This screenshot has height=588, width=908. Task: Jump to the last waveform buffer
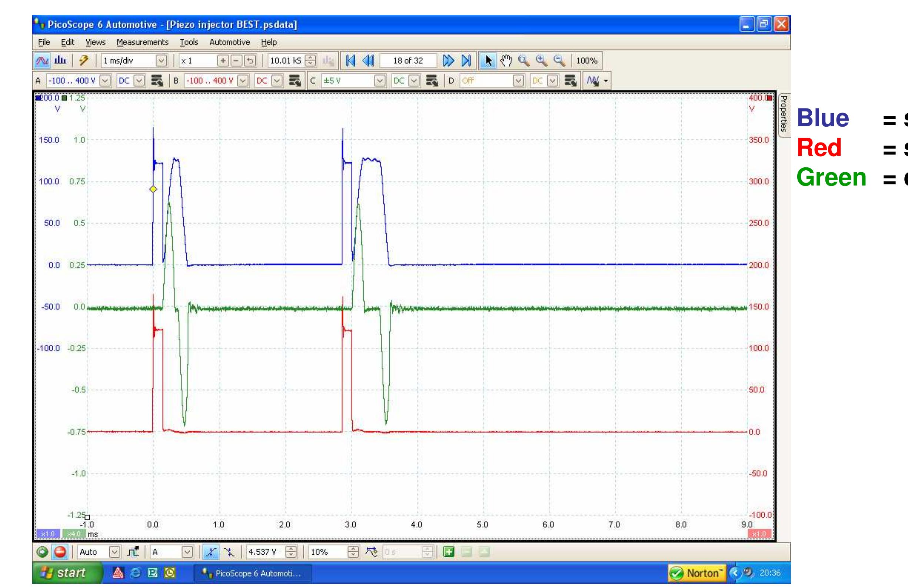466,60
